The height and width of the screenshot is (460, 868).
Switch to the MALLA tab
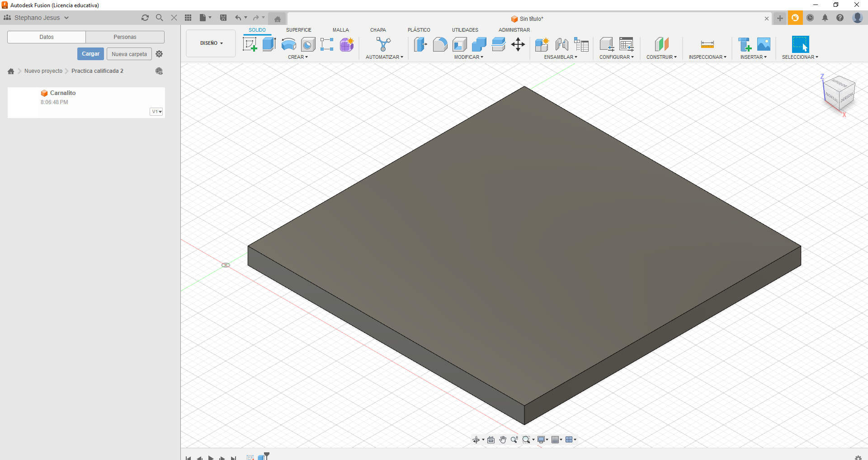click(x=341, y=30)
